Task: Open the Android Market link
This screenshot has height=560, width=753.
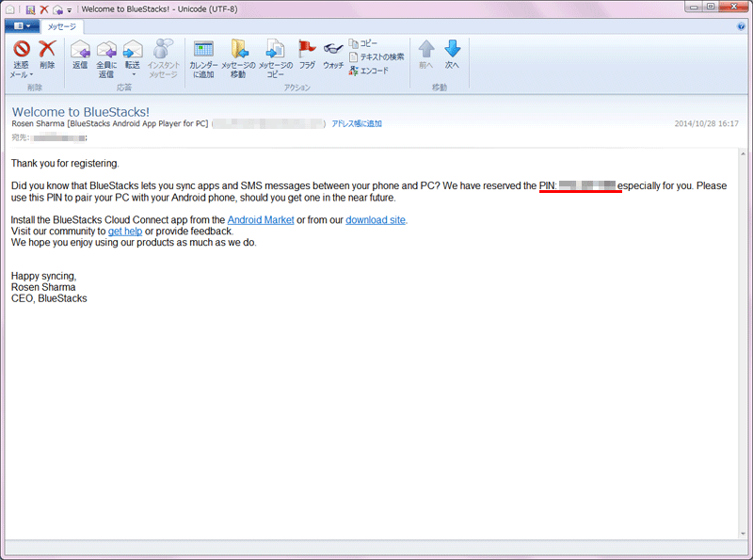Action: pyautogui.click(x=261, y=220)
